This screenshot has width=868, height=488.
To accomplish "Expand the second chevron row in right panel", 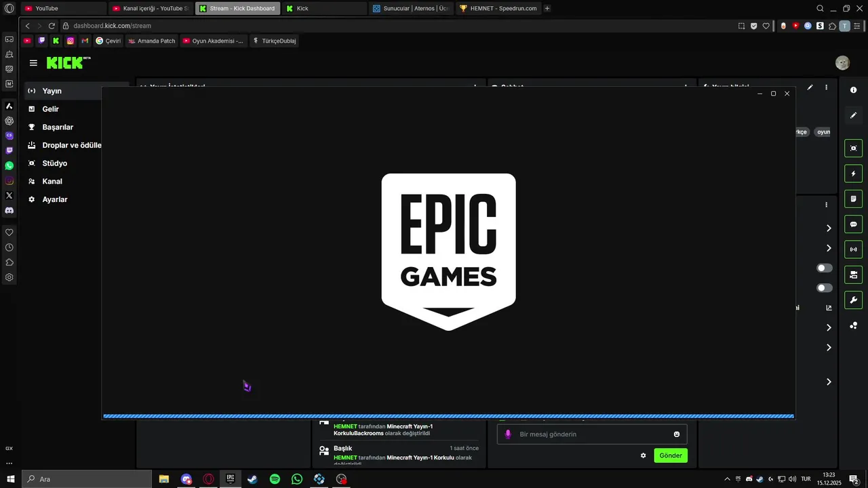I will (829, 248).
